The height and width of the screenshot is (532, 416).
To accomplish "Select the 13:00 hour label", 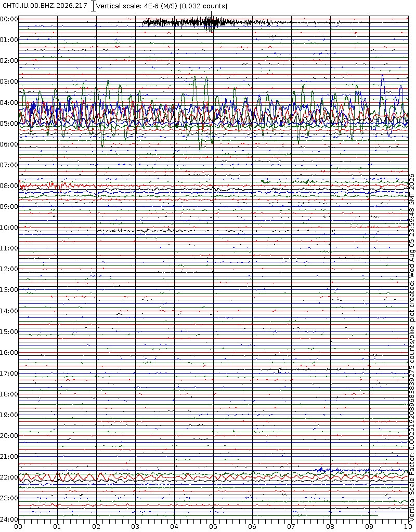I will tap(9, 290).
